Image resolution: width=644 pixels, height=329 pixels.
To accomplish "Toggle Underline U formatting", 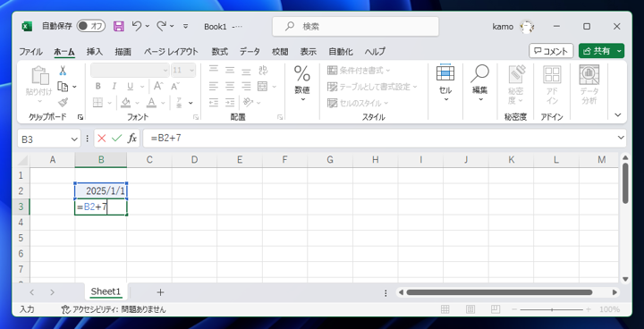I will click(131, 86).
